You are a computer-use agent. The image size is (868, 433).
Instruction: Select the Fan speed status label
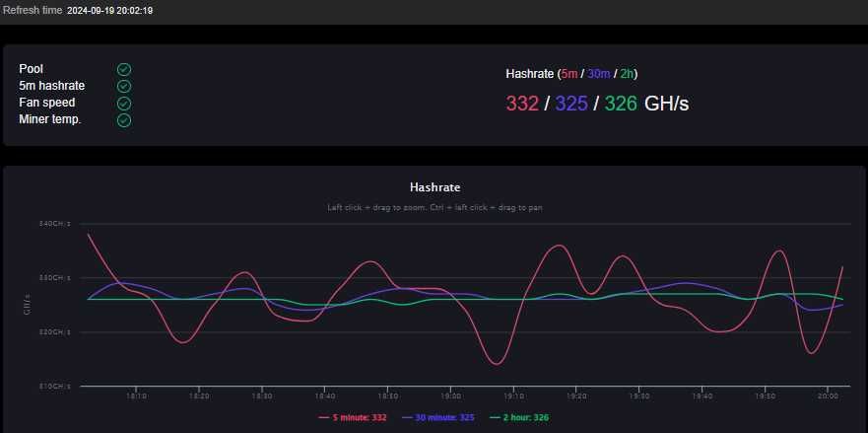(x=47, y=103)
